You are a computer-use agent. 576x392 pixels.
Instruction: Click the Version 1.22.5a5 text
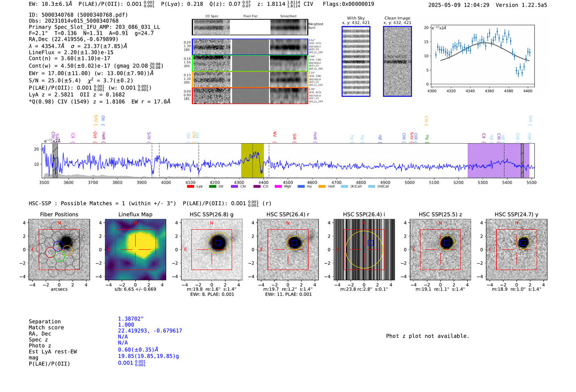pyautogui.click(x=521, y=5)
